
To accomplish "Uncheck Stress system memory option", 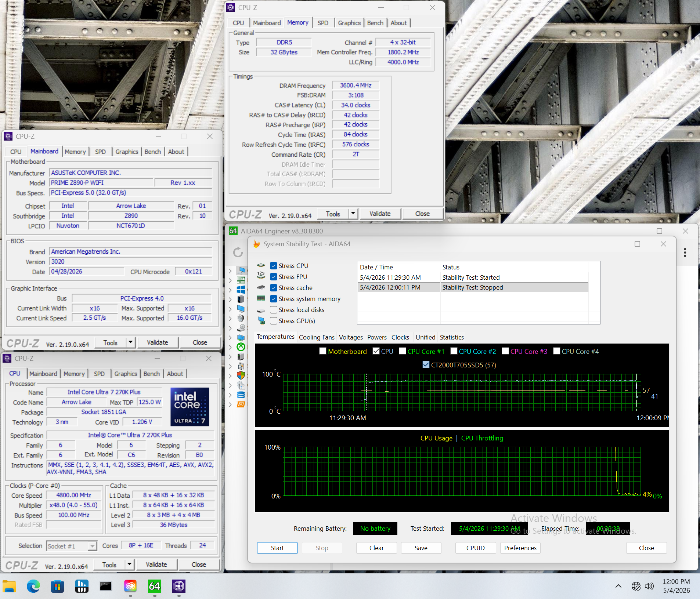I will 273,299.
